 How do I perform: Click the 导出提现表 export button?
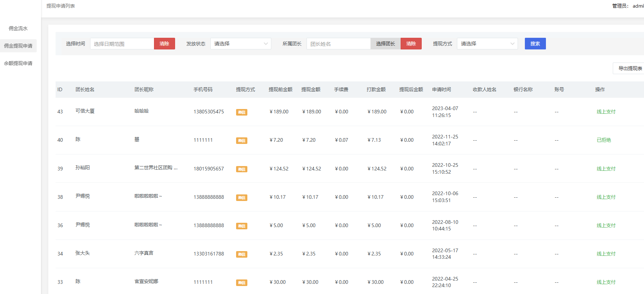(630, 68)
